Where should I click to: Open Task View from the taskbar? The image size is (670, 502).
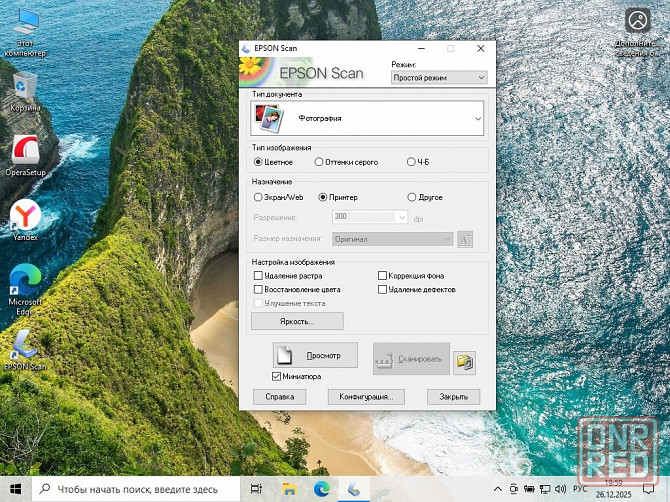[257, 489]
